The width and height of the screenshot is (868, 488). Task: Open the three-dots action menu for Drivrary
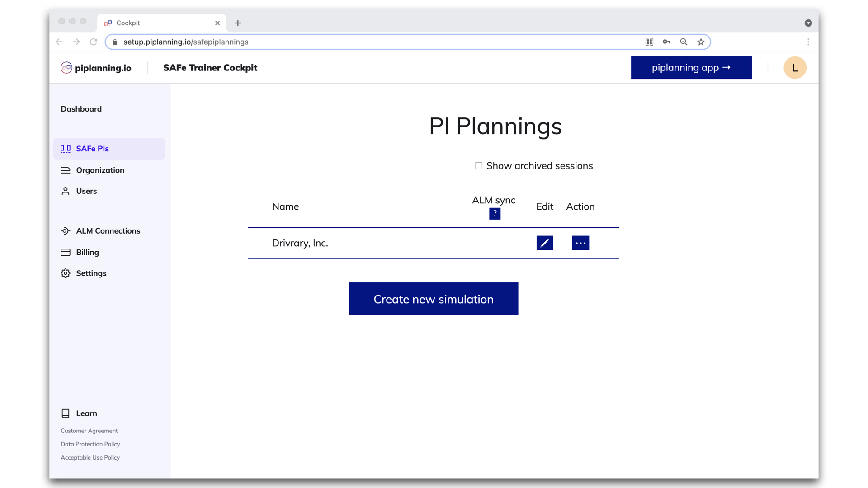[580, 243]
